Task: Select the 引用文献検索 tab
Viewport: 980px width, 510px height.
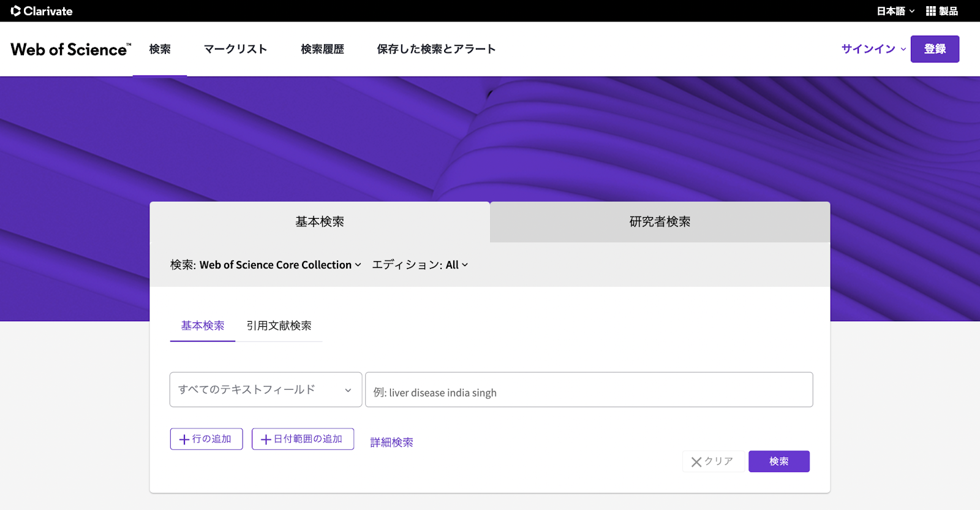Action: coord(279,325)
